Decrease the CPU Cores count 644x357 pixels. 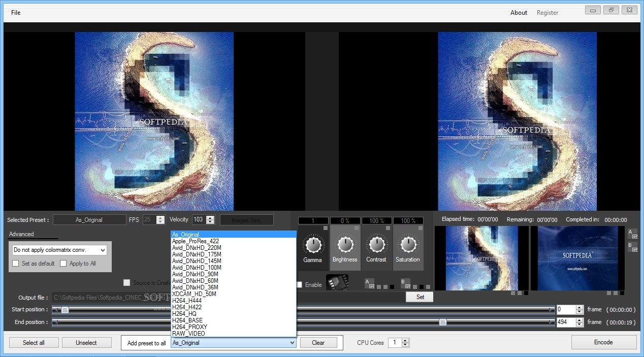(405, 345)
